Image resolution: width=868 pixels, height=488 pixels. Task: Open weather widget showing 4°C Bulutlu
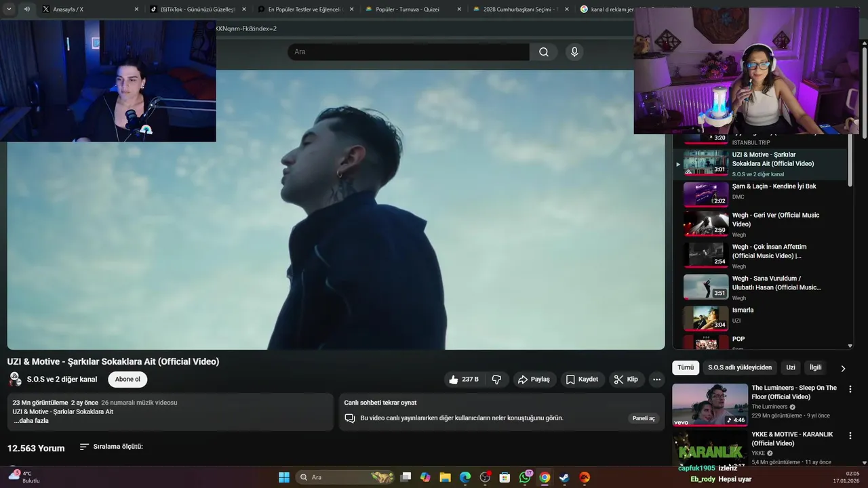(x=24, y=477)
